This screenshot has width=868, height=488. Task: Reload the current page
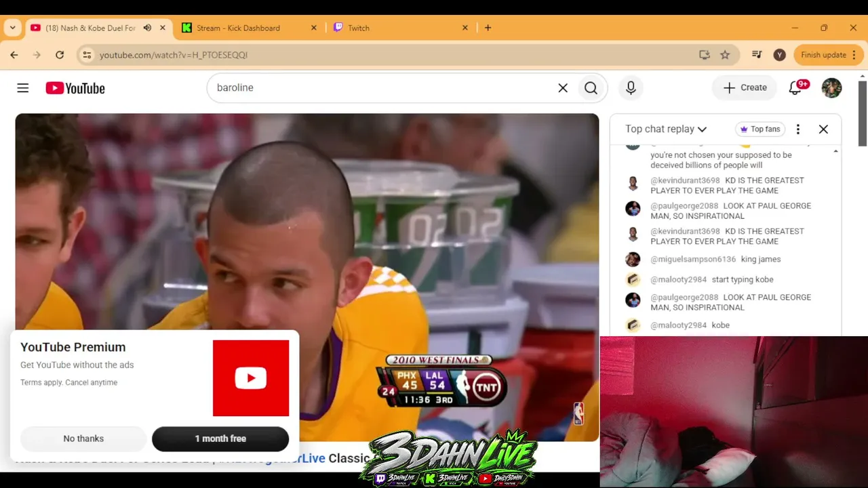tap(60, 55)
